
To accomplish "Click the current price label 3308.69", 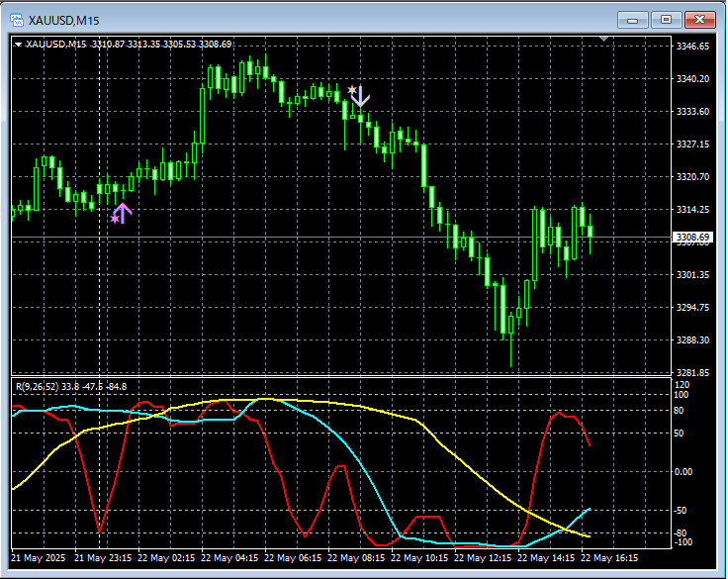I will click(x=692, y=238).
